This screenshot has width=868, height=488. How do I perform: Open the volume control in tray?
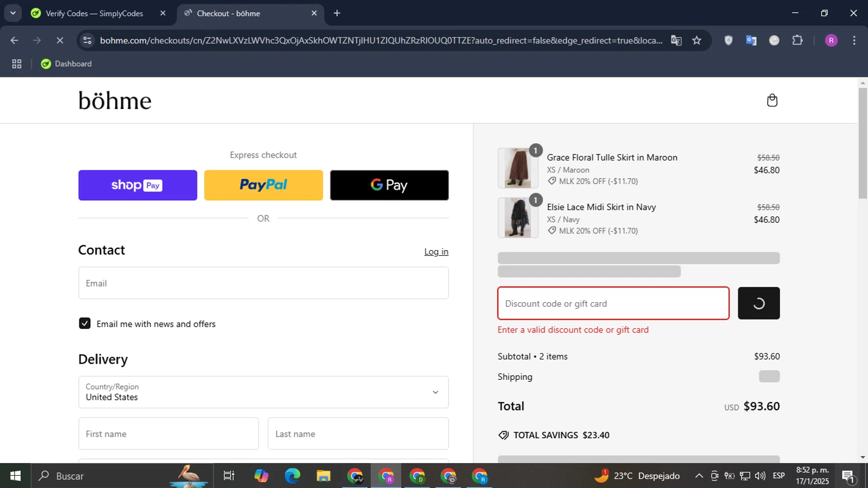760,476
